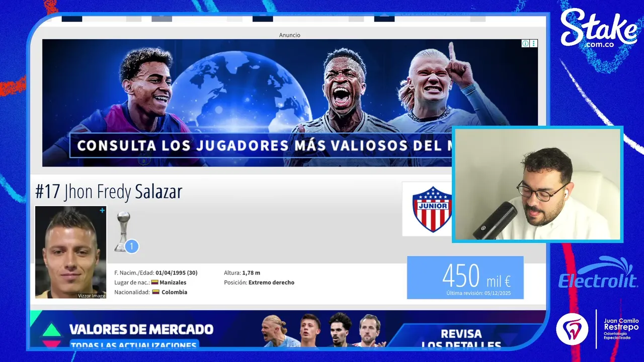Click the green up arrow on the Valores banner
644x362 pixels.
(x=51, y=329)
